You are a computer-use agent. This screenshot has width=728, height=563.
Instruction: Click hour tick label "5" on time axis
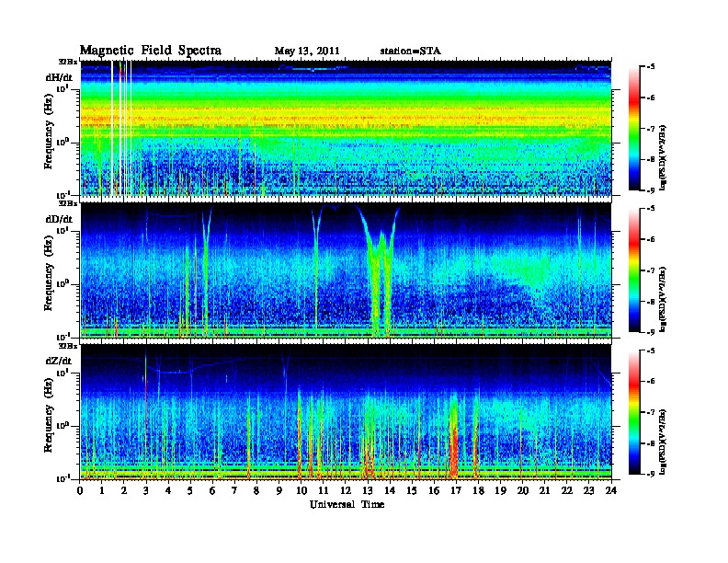coord(190,490)
